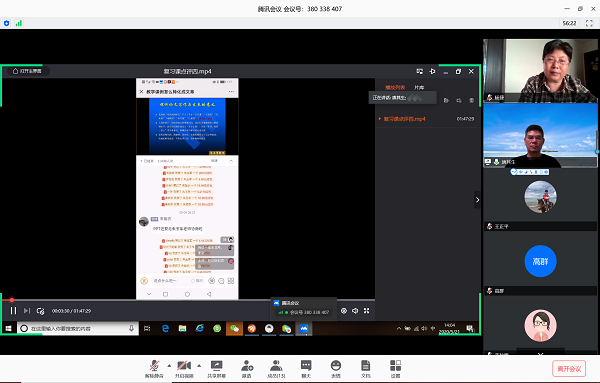Click the red progress bar position marker
The image size is (600, 383).
(x=12, y=300)
